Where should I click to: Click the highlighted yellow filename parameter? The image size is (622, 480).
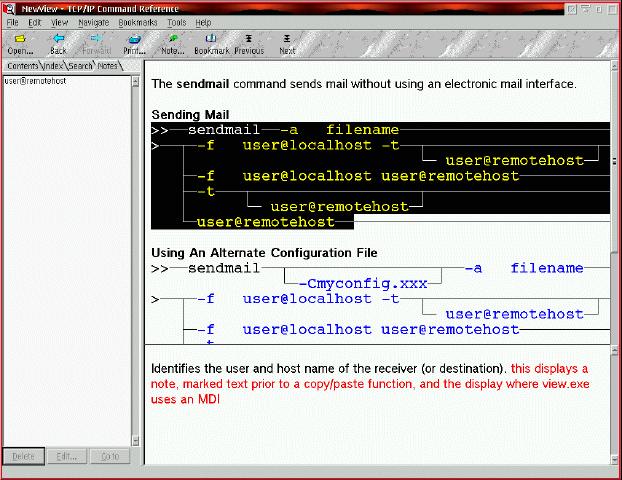click(x=362, y=130)
